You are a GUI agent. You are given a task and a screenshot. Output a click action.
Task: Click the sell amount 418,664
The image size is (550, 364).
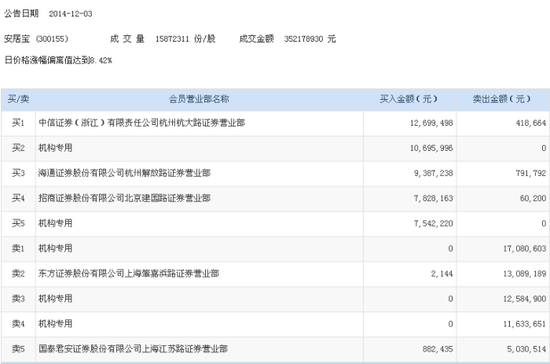click(x=531, y=123)
